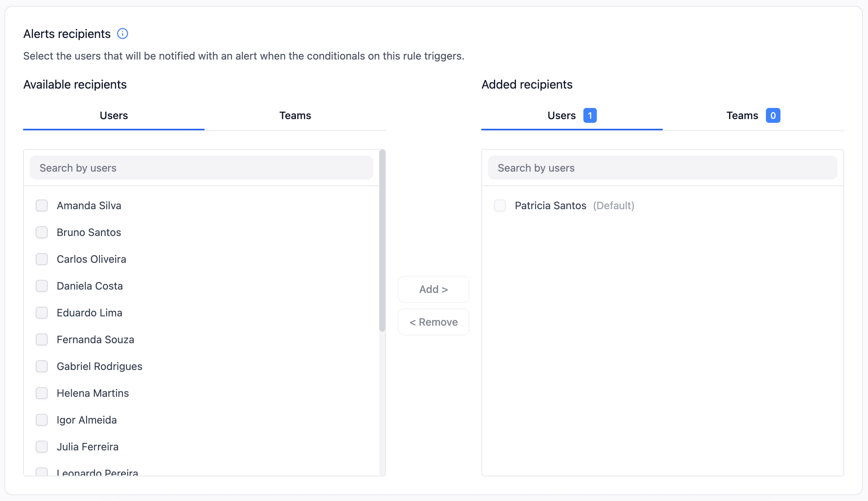868x501 pixels.
Task: Check the Amanda Silva checkbox
Action: coord(42,205)
